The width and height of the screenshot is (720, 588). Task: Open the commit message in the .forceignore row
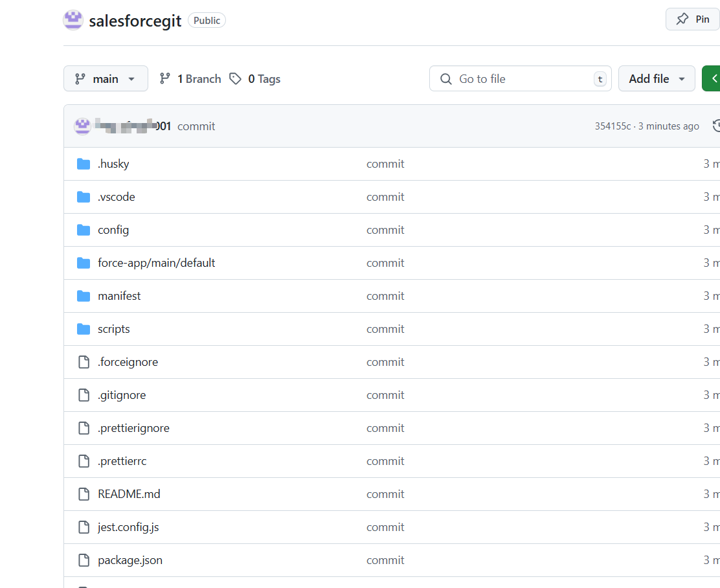point(385,363)
